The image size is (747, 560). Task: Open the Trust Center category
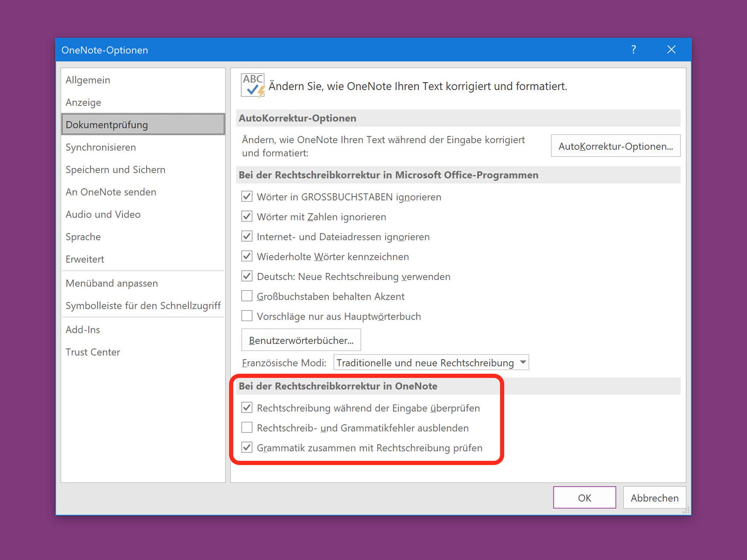tap(143, 352)
